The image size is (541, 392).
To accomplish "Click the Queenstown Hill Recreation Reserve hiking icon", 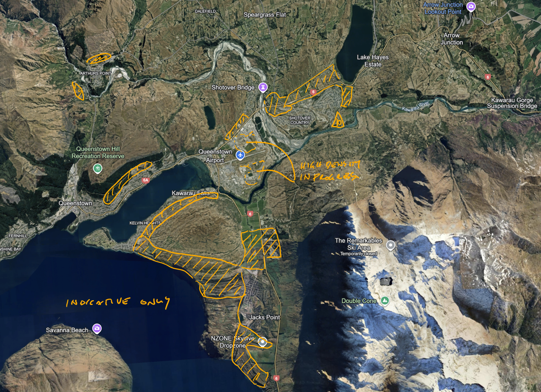I will pyautogui.click(x=98, y=169).
